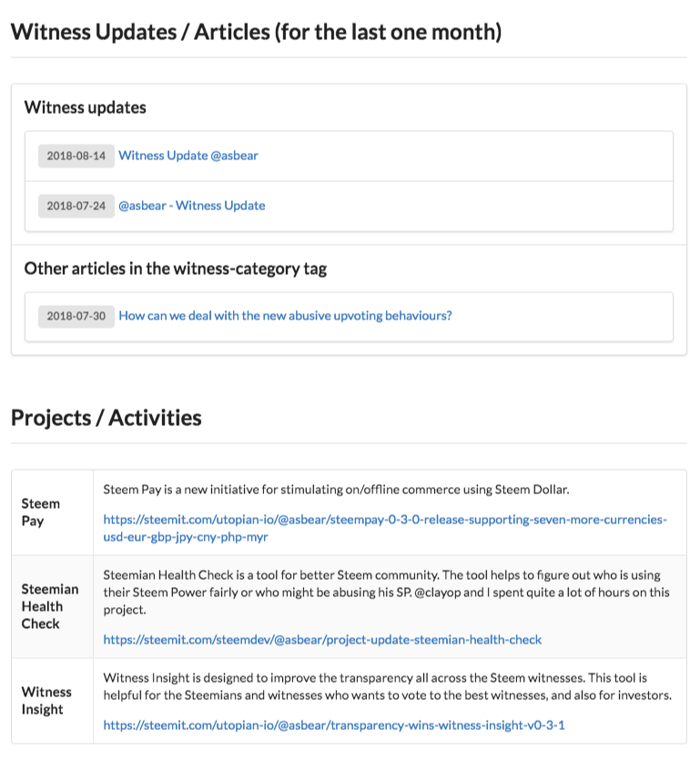This screenshot has height=760, width=700.
Task: Open the abusive upvoting behaviours article
Action: pos(285,316)
